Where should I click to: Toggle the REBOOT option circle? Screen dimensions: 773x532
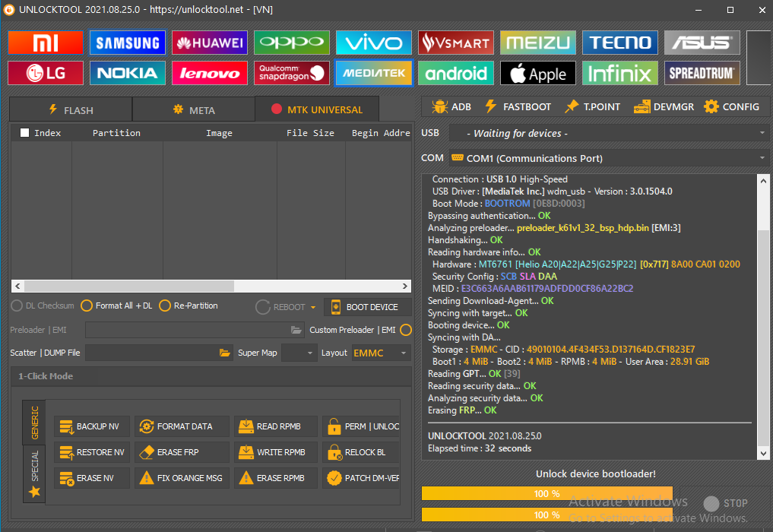(x=263, y=307)
